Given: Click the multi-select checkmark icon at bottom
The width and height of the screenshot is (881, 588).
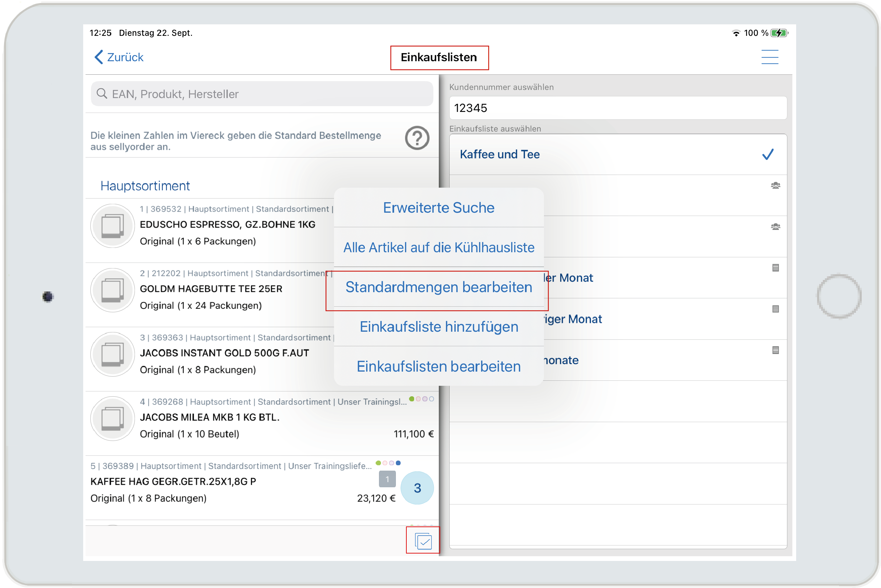Looking at the screenshot, I should (423, 541).
